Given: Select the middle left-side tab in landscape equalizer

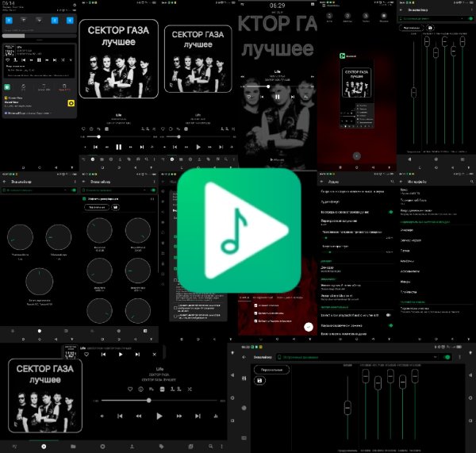Looking at the screenshot, I should pyautogui.click(x=244, y=408).
